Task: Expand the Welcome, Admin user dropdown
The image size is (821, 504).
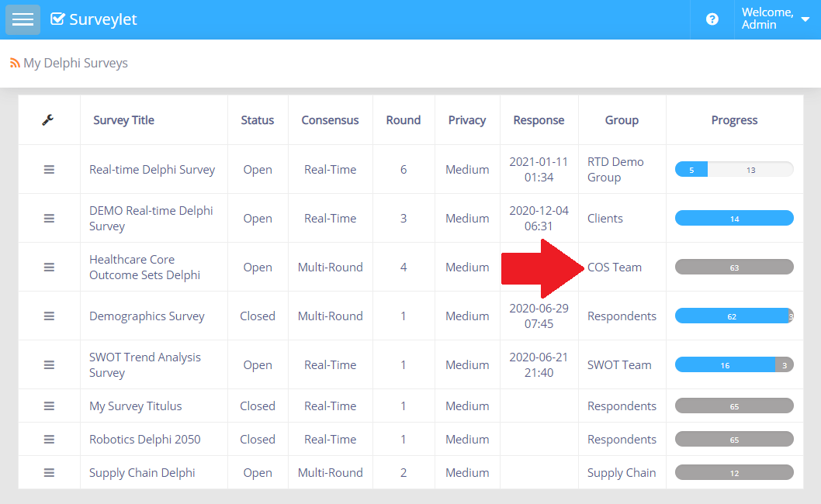Action: [775, 19]
